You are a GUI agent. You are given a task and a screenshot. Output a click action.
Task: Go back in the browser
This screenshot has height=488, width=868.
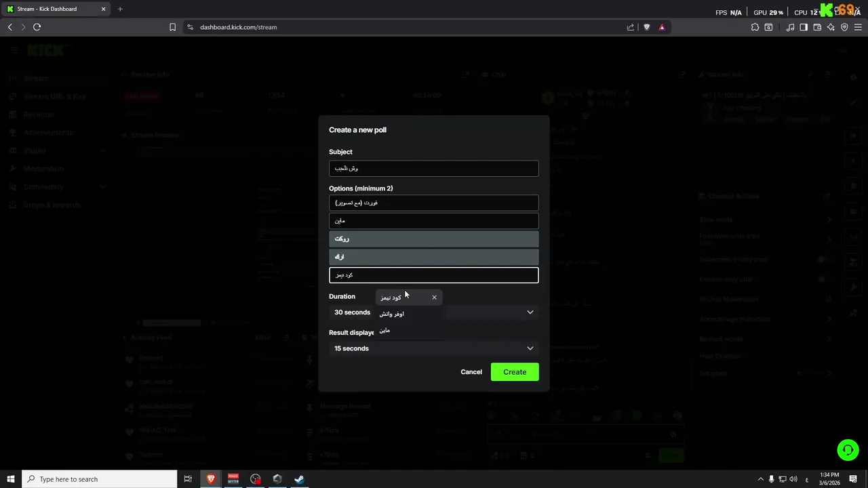tap(10, 27)
